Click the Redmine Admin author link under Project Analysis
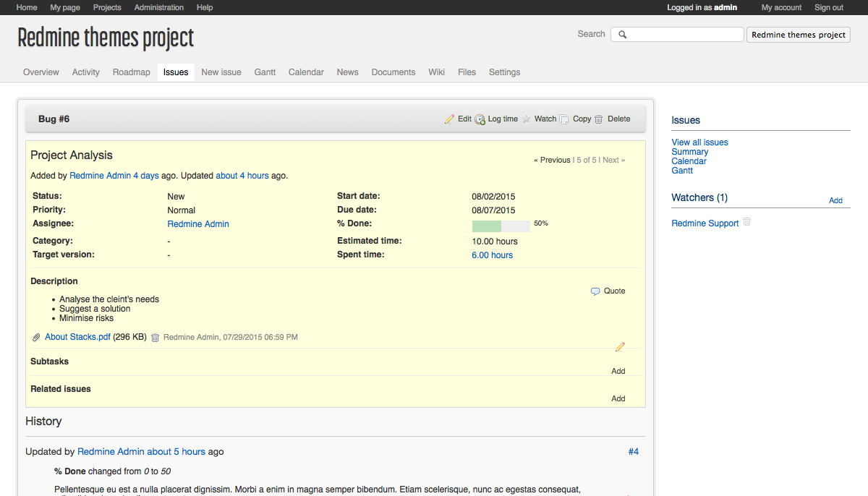The height and width of the screenshot is (496, 868). [100, 176]
